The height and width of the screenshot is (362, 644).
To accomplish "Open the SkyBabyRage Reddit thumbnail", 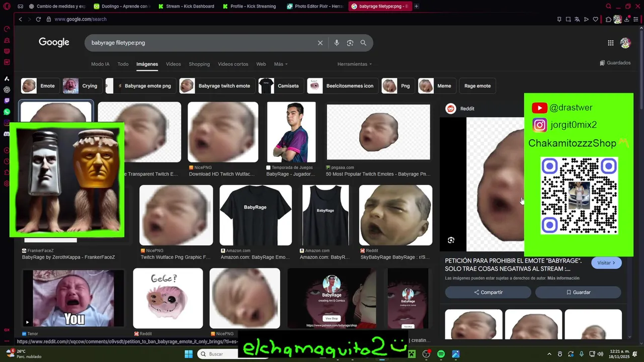I will (395, 215).
